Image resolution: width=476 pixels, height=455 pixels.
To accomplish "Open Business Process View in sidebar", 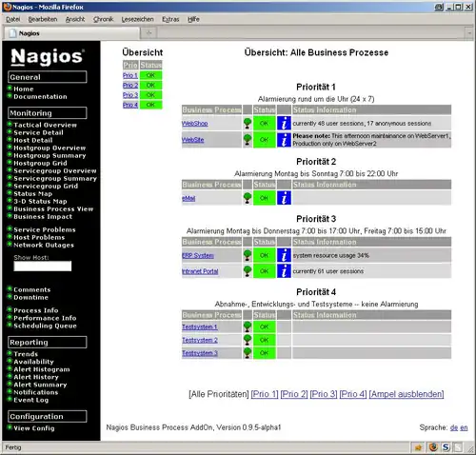I will [x=53, y=209].
